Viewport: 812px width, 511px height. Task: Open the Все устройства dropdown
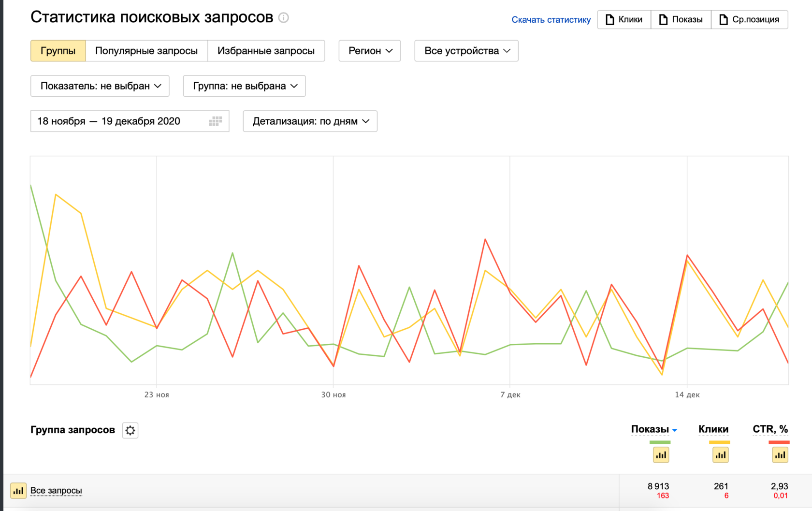pos(466,51)
